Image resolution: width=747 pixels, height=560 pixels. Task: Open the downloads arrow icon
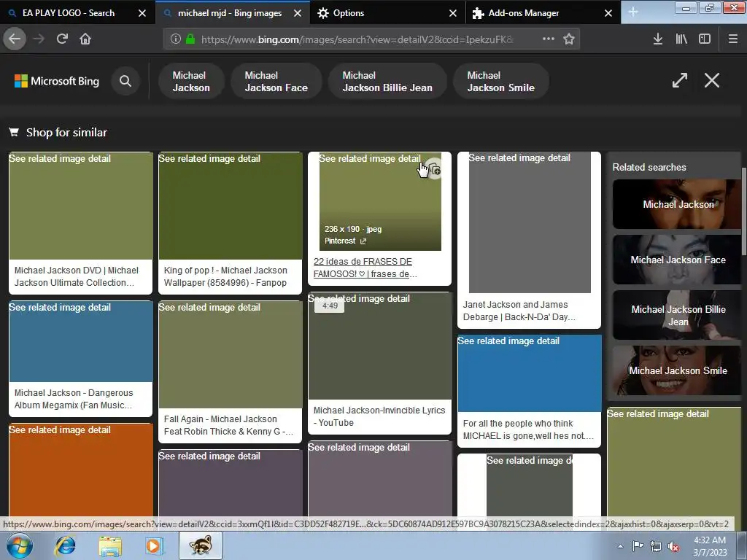point(658,39)
